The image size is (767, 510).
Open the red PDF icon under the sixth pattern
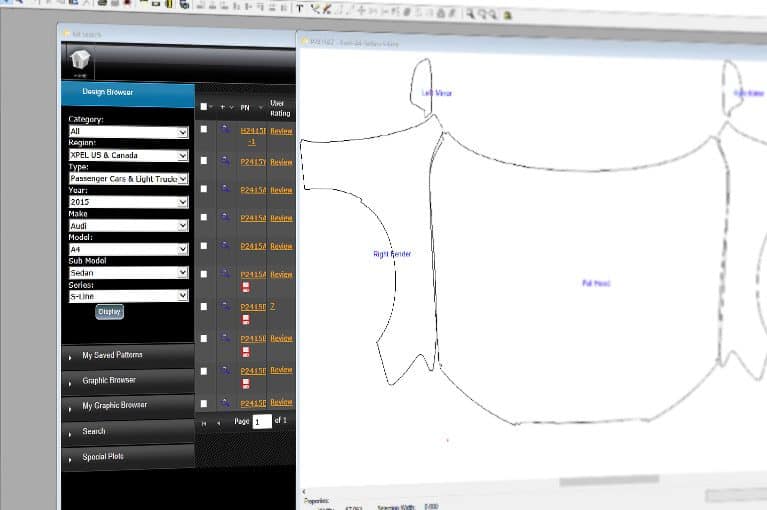click(246, 287)
